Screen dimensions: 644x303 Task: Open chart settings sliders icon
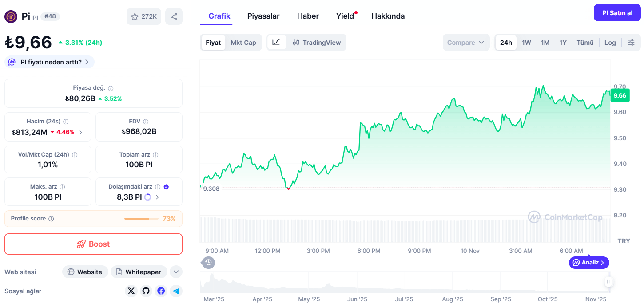[x=631, y=43]
